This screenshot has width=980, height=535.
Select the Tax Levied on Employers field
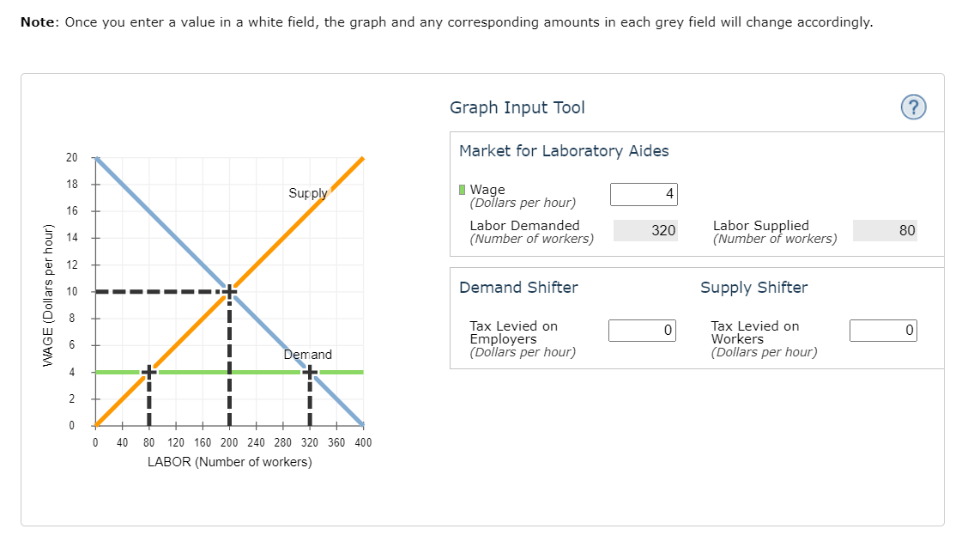(x=643, y=331)
